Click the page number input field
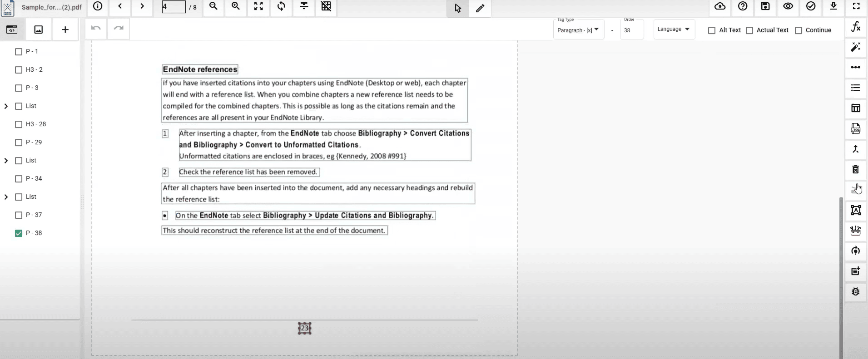 [x=174, y=7]
